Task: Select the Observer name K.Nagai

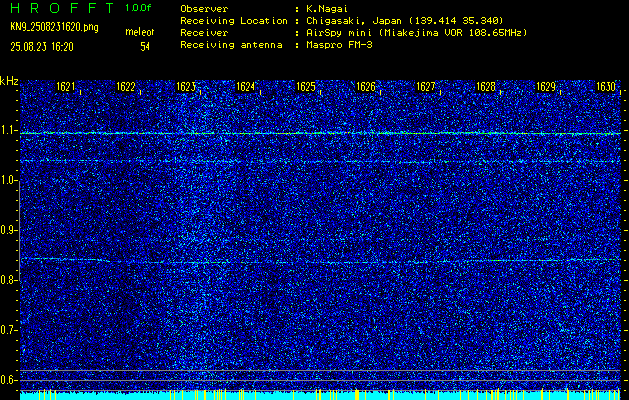Action: (x=327, y=8)
